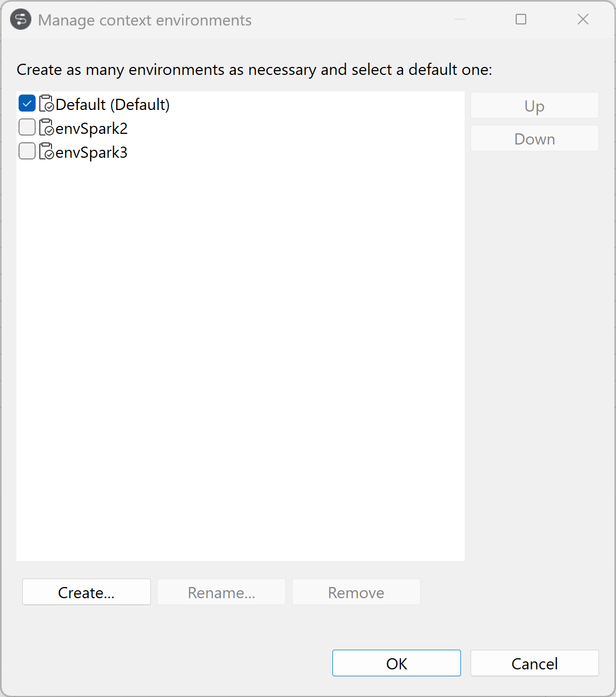Viewport: 616px width, 697px height.
Task: Cancel the dialog
Action: [534, 664]
